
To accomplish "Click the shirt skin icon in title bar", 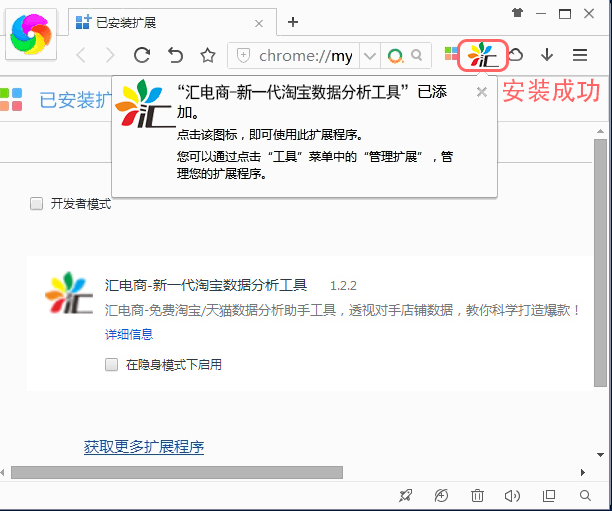I will pyautogui.click(x=518, y=13).
